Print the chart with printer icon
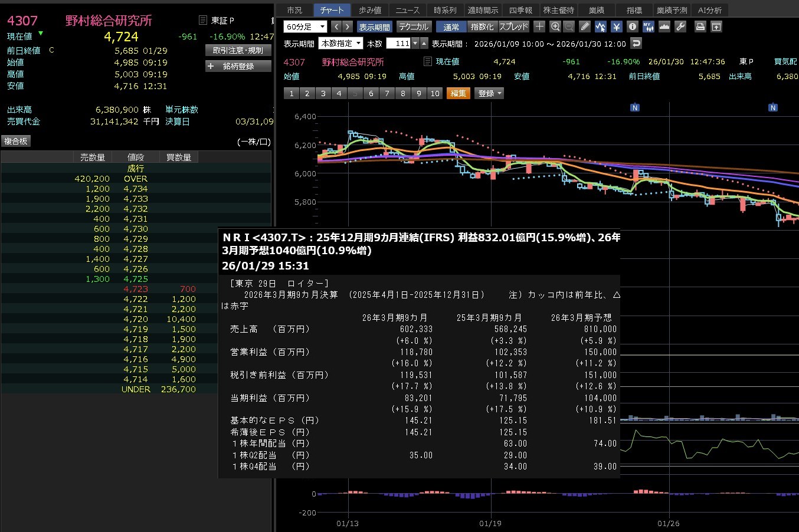 [x=700, y=27]
